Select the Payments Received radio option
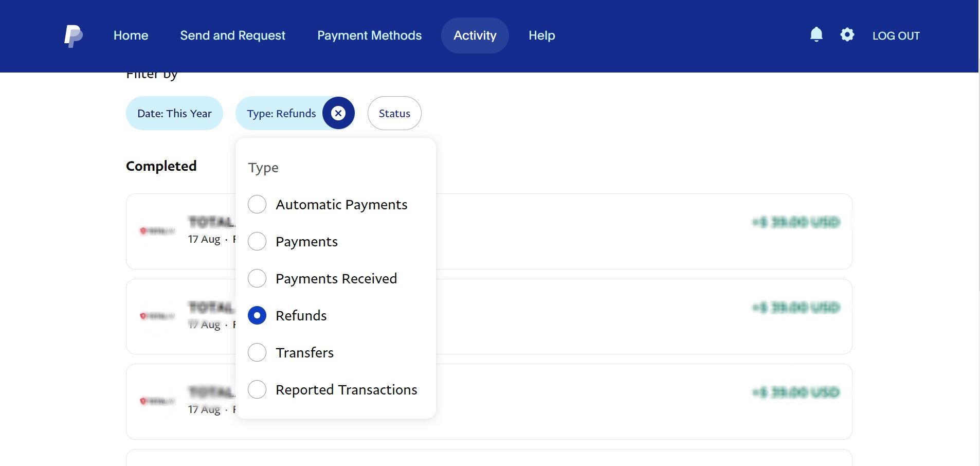 (257, 278)
